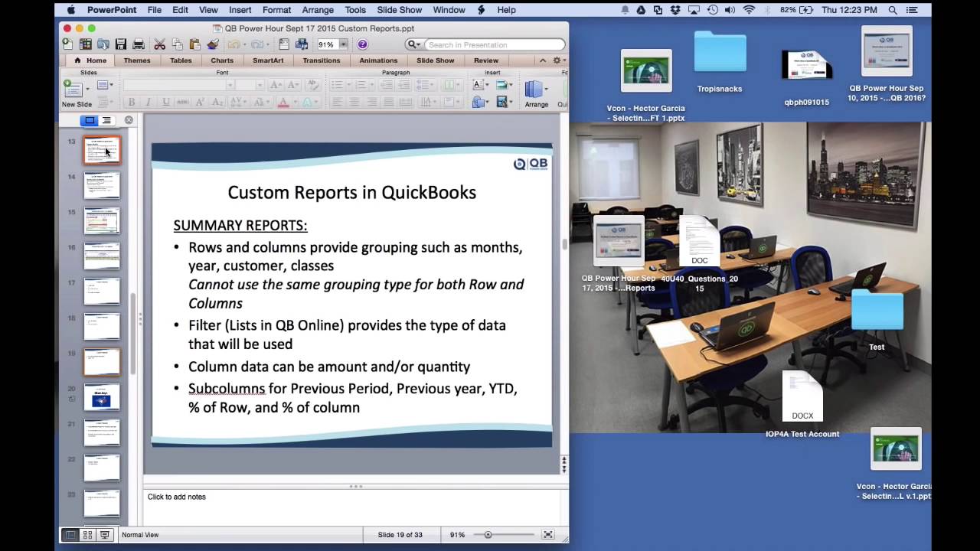Image resolution: width=980 pixels, height=551 pixels.
Task: Click the align text right icon
Action: coord(371,102)
